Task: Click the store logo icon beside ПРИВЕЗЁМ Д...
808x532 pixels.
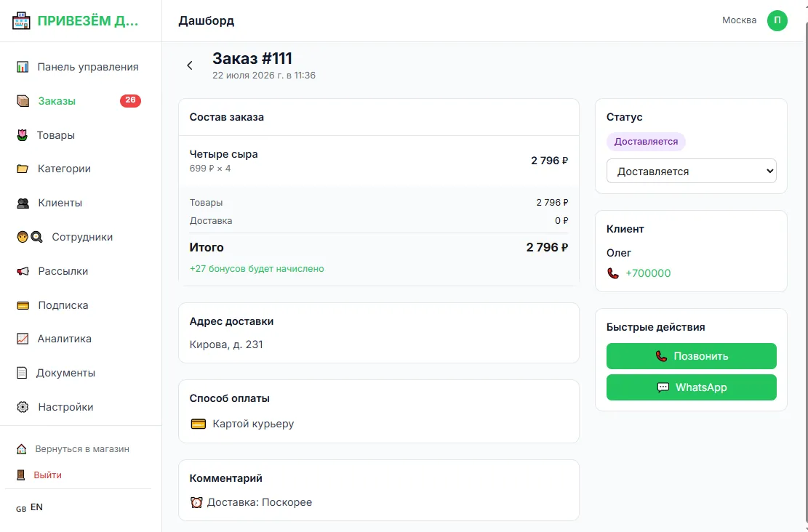Action: coord(21,20)
